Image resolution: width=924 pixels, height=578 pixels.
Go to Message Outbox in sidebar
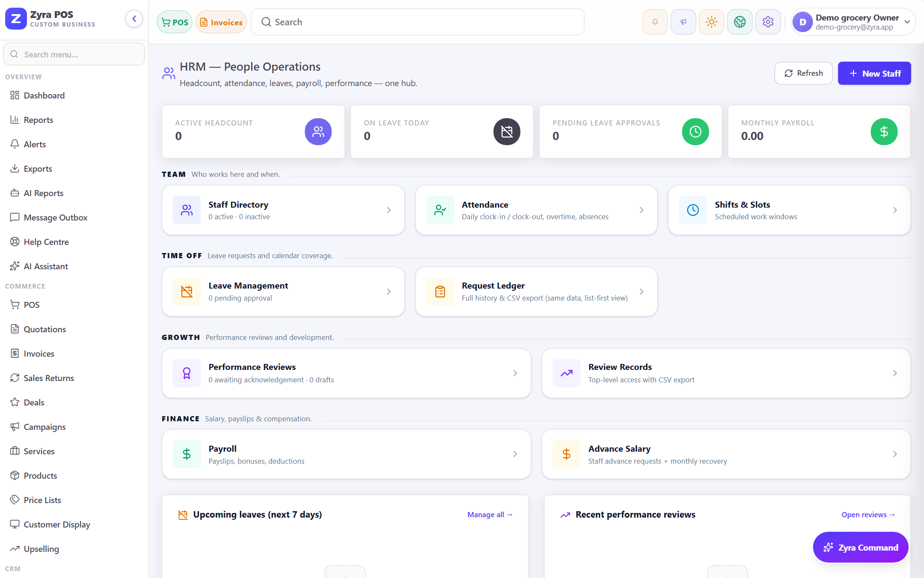(74, 217)
